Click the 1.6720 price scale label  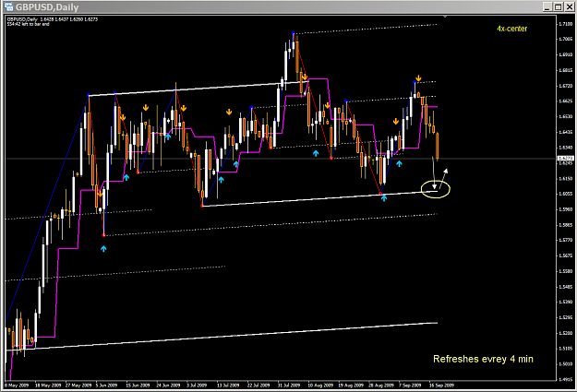(x=566, y=86)
